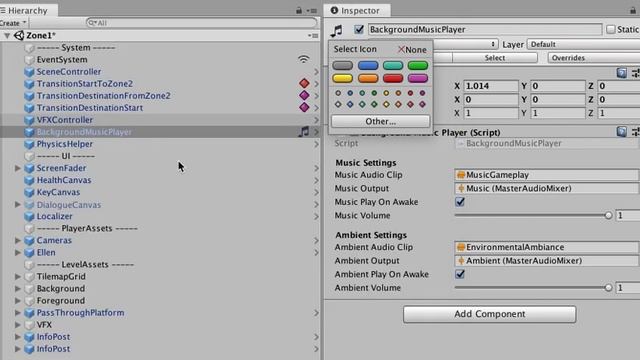Switch to the Hierarchy tab
Viewport: 640px width, 360px height.
tap(28, 10)
